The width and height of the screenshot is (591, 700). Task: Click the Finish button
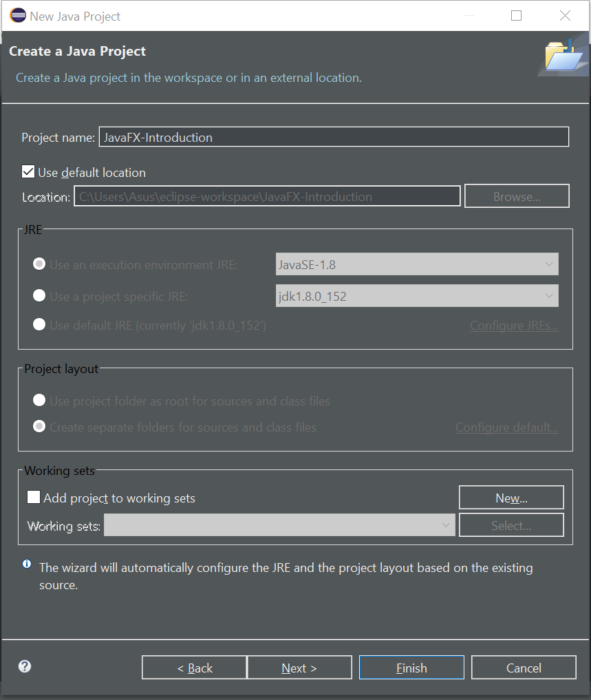coord(411,668)
